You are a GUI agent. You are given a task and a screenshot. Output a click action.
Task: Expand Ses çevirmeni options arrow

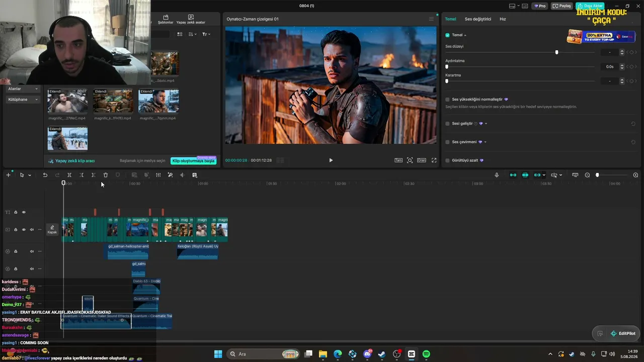tap(485, 142)
